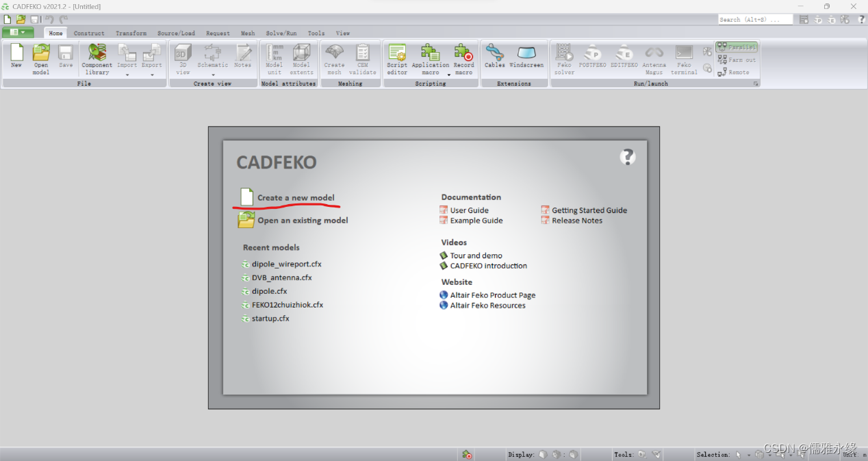Click the undo arrow in quick access bar
The height and width of the screenshot is (461, 868).
coord(49,19)
